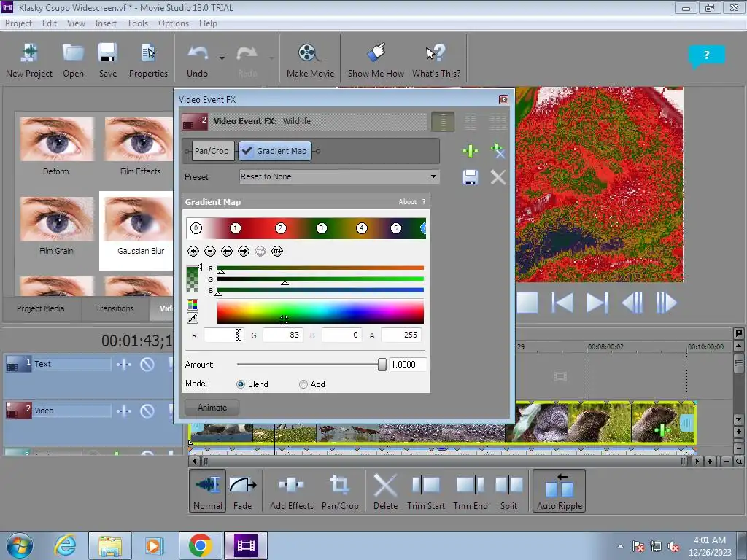Pick a hue in the color spectrum box
747x560 pixels.
tap(320, 311)
